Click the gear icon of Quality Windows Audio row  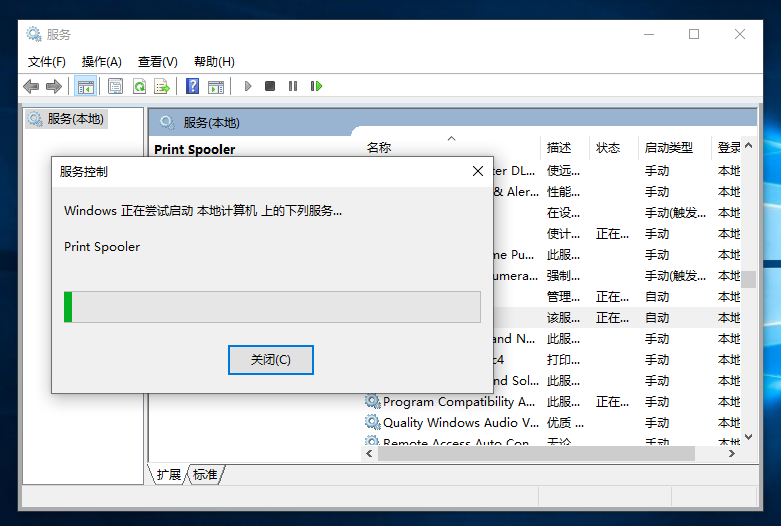372,422
